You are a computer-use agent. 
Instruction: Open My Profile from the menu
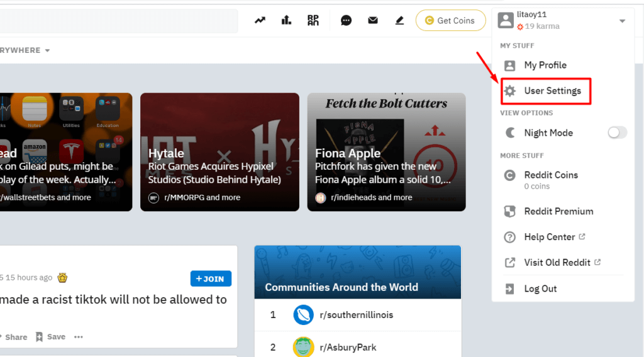pos(545,65)
